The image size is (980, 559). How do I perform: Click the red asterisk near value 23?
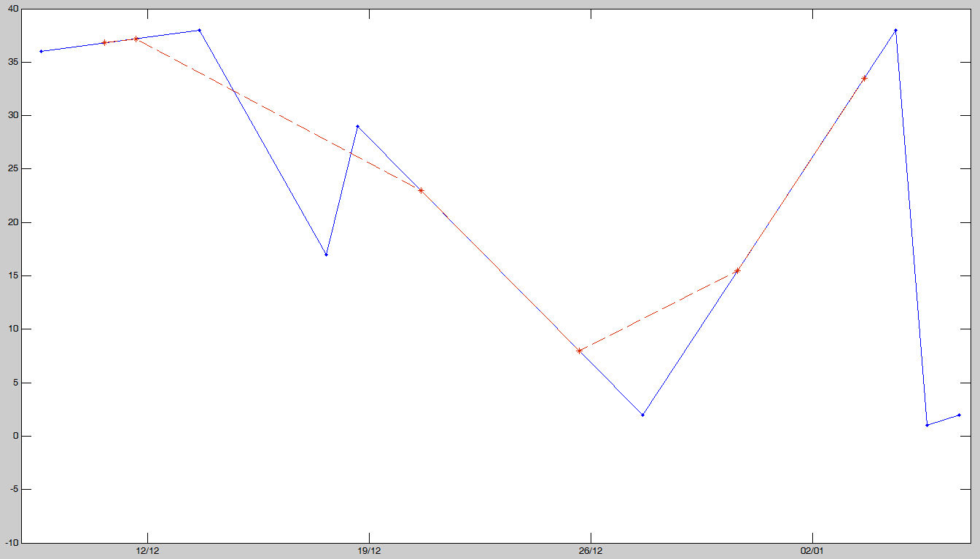(x=421, y=189)
